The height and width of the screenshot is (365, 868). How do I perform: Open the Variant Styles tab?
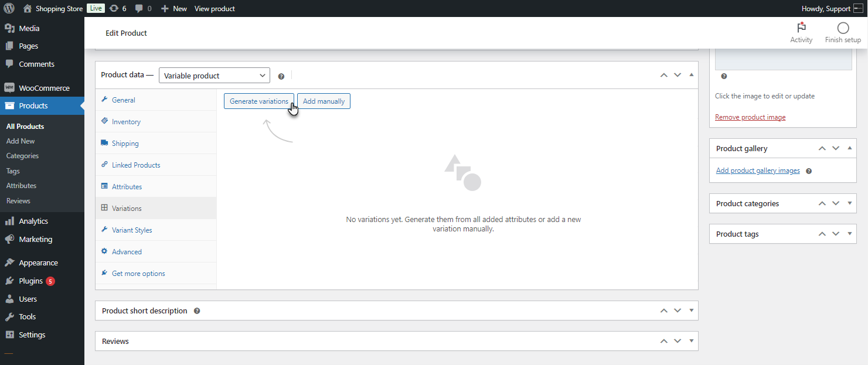[156, 230]
